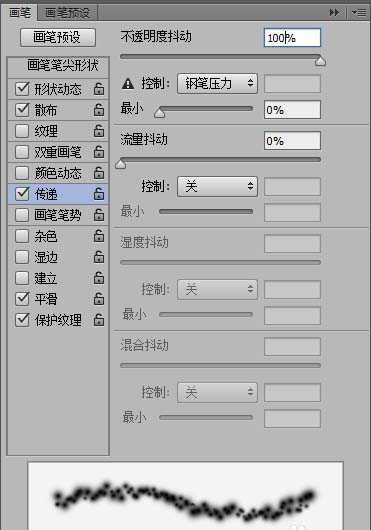Click the lock icon beside 杂色
Viewport: 371px width, 530px height.
tap(99, 236)
